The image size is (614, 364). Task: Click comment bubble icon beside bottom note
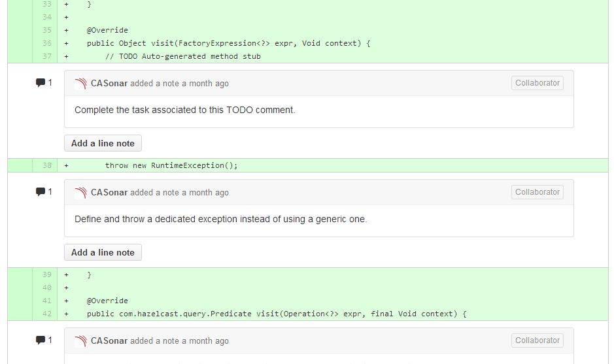(x=41, y=340)
